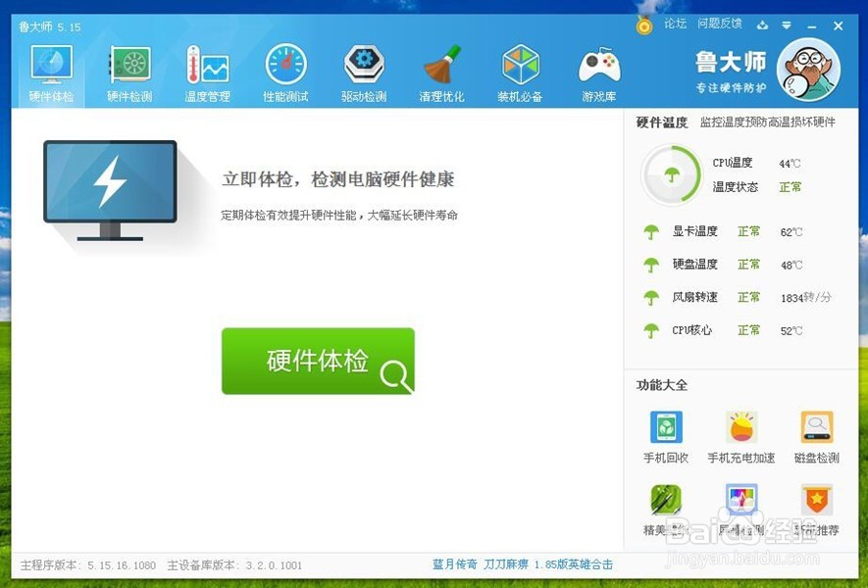The width and height of the screenshot is (868, 588).
Task: Click the 风扇转速 label
Action: (694, 297)
